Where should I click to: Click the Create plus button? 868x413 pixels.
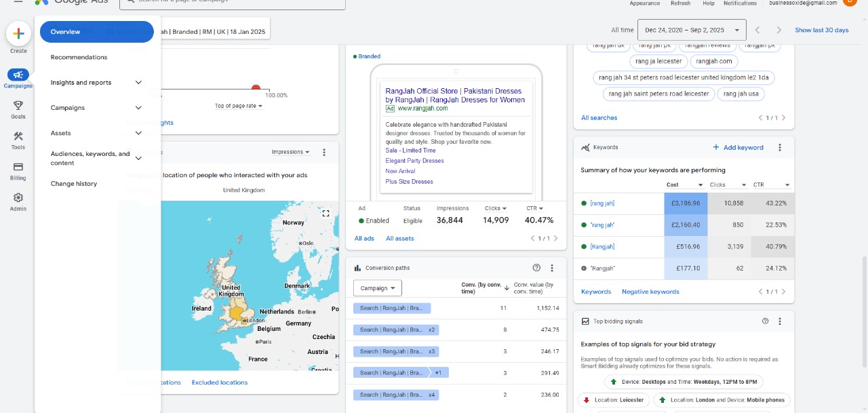(x=18, y=33)
